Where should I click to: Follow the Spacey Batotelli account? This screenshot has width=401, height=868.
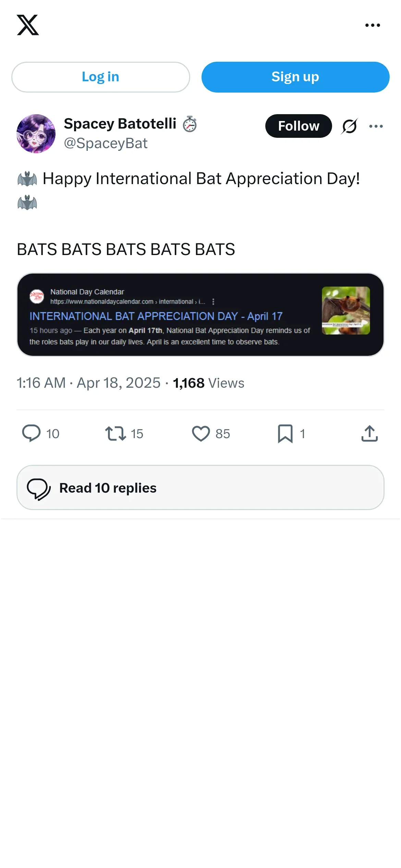coord(298,126)
